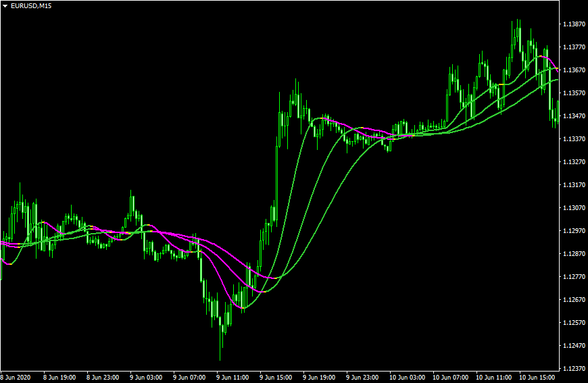Click the triangle arrow beside EURUSD,M15
This screenshot has width=588, height=383.
point(5,6)
